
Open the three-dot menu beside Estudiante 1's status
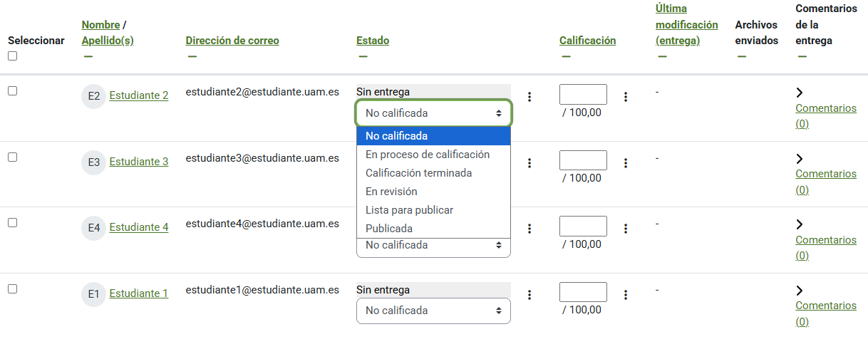point(529,294)
